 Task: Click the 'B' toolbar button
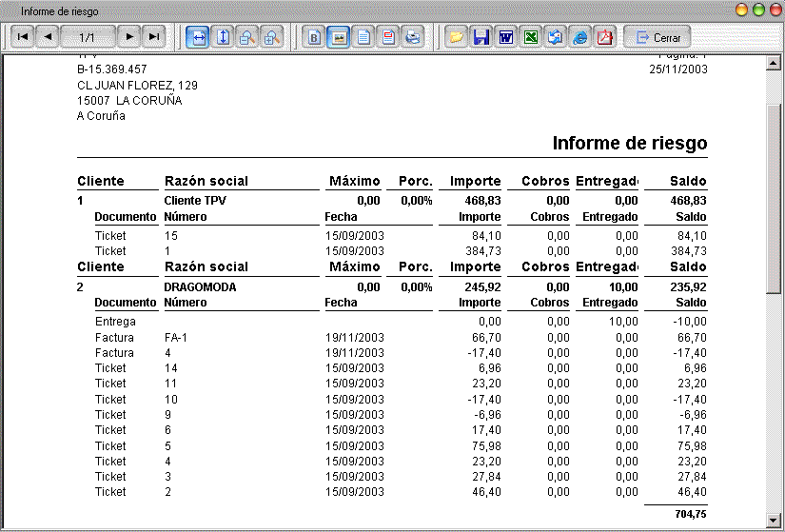pos(314,37)
